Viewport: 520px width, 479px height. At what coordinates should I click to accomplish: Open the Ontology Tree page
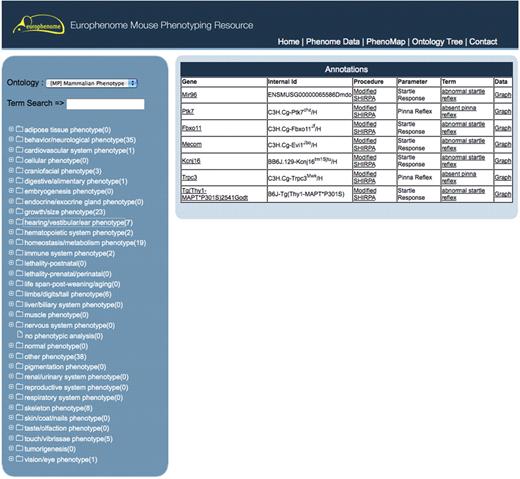pyautogui.click(x=437, y=42)
